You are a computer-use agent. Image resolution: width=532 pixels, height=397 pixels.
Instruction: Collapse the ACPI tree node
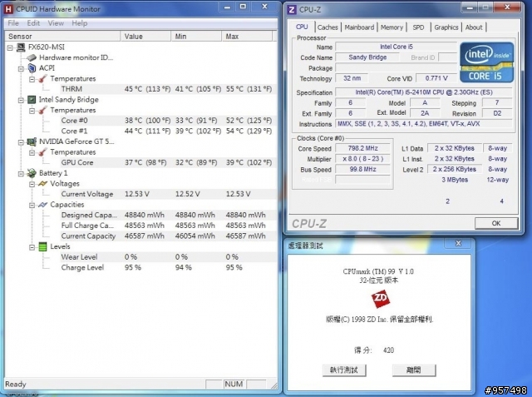21,68
